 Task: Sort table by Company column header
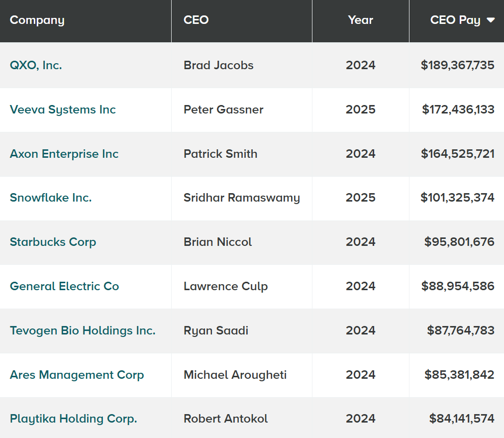coord(37,20)
